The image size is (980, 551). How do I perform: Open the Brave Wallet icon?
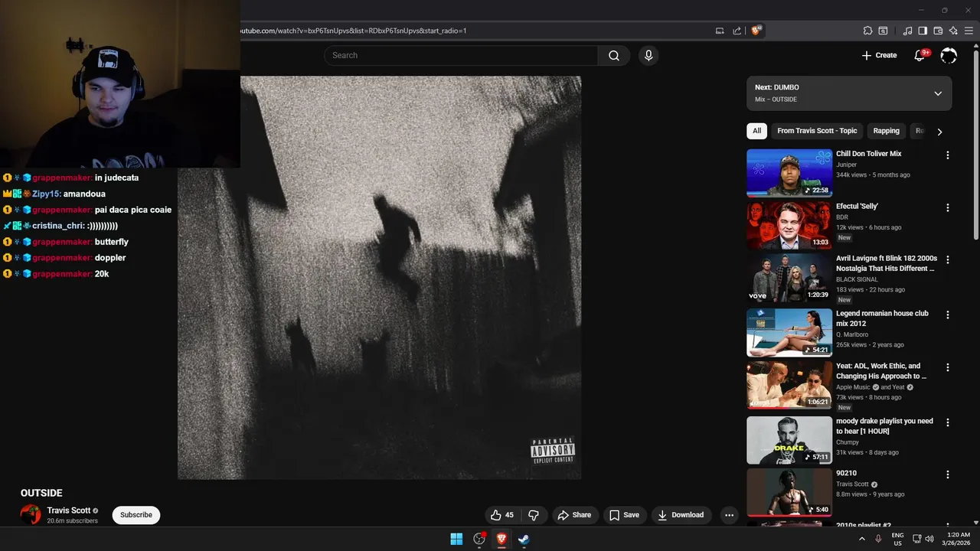point(938,31)
